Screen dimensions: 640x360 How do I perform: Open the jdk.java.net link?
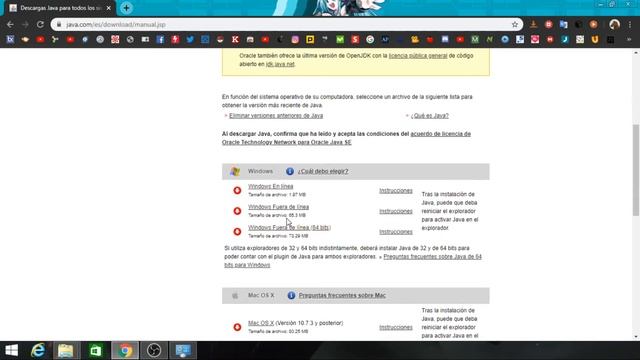(x=280, y=64)
